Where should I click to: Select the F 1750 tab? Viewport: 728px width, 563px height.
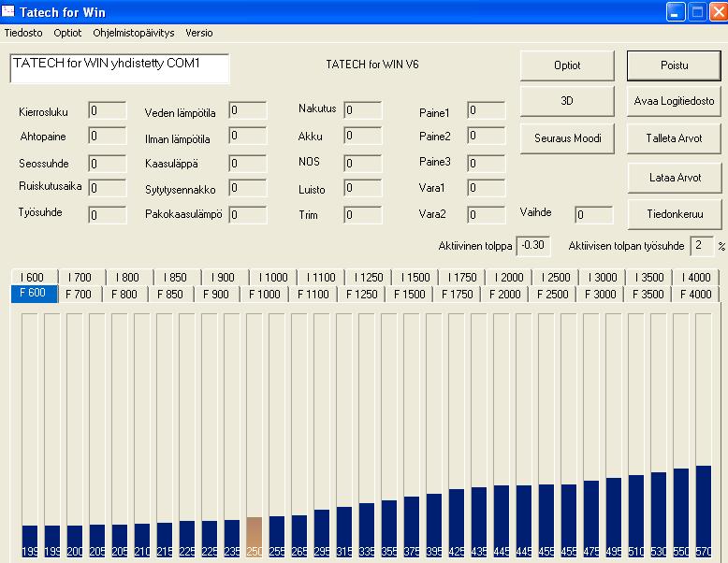click(457, 295)
